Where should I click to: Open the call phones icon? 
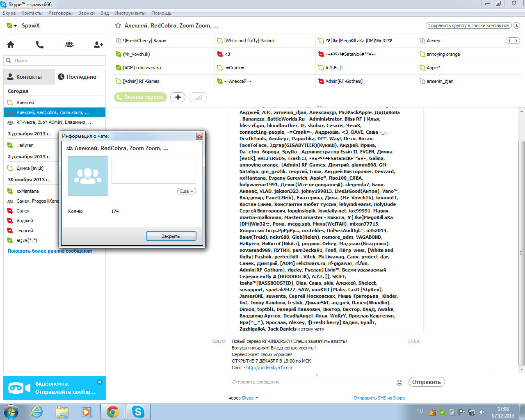[40, 44]
